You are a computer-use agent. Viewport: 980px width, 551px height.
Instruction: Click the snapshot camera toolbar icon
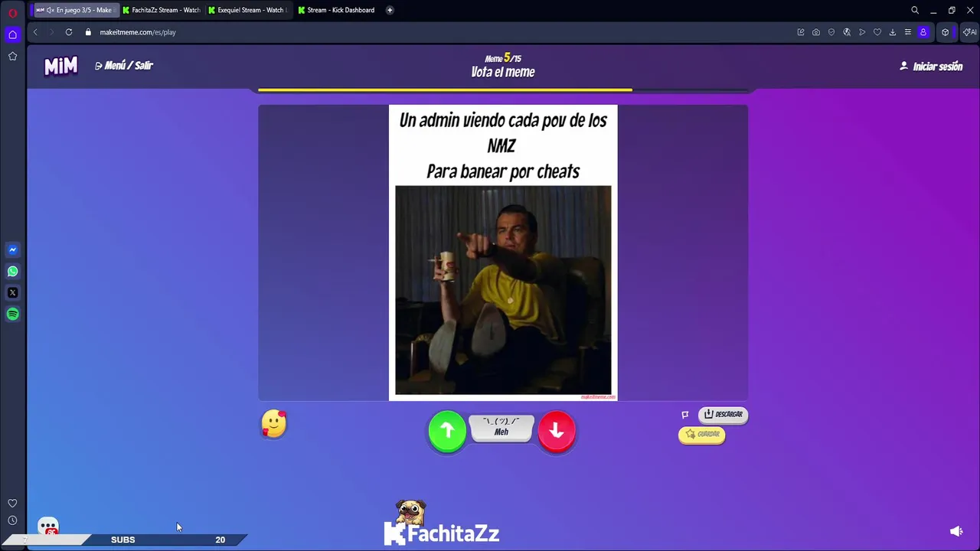pos(816,32)
